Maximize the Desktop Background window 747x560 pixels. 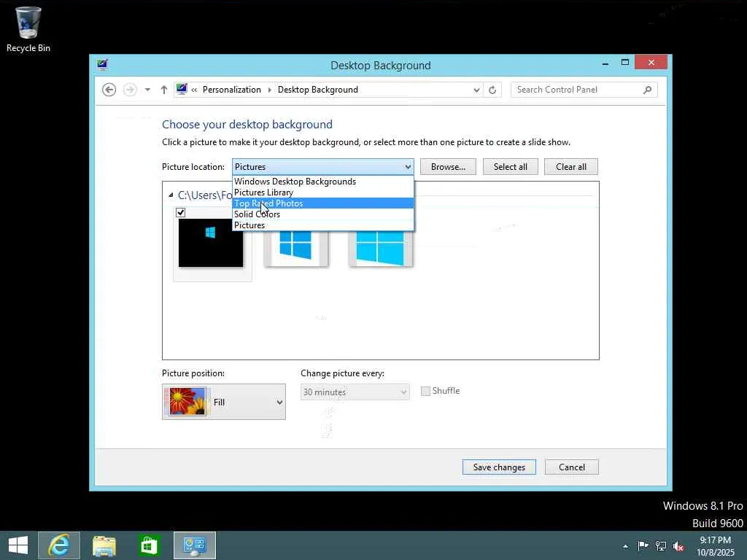click(625, 63)
